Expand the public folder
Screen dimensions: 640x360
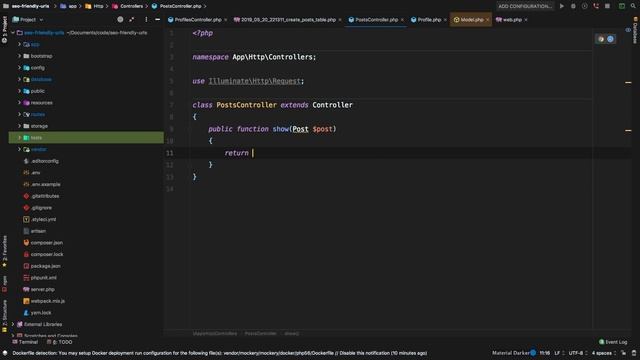tap(19, 91)
